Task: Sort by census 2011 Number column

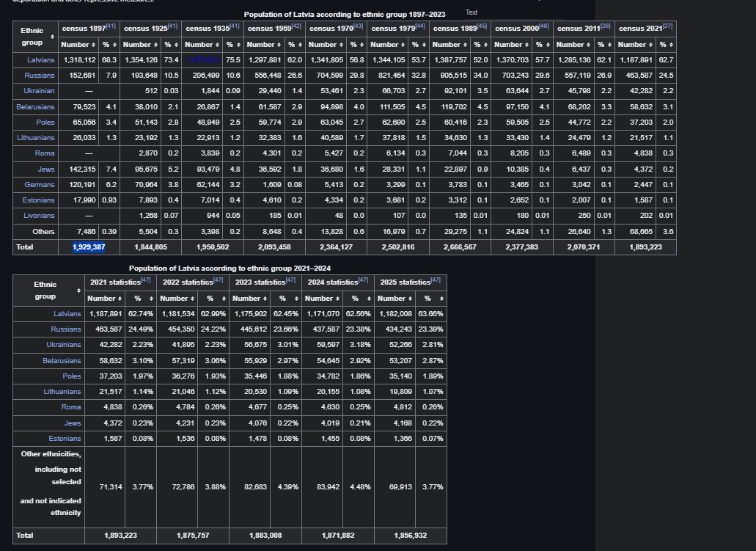Action: (x=573, y=45)
